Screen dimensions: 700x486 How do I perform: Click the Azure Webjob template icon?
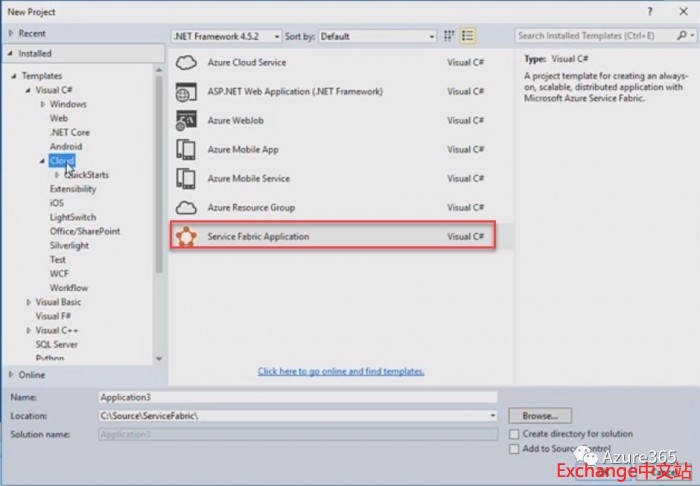pyautogui.click(x=186, y=121)
